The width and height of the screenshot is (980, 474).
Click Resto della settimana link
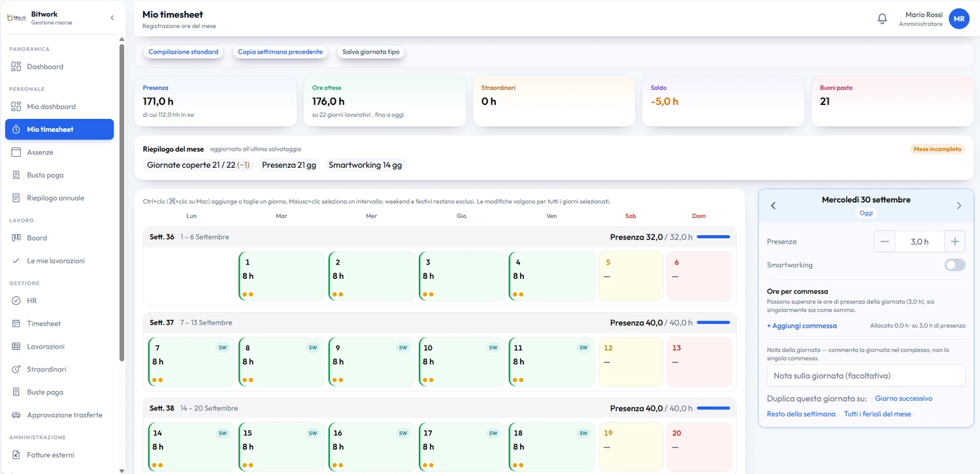coord(801,414)
